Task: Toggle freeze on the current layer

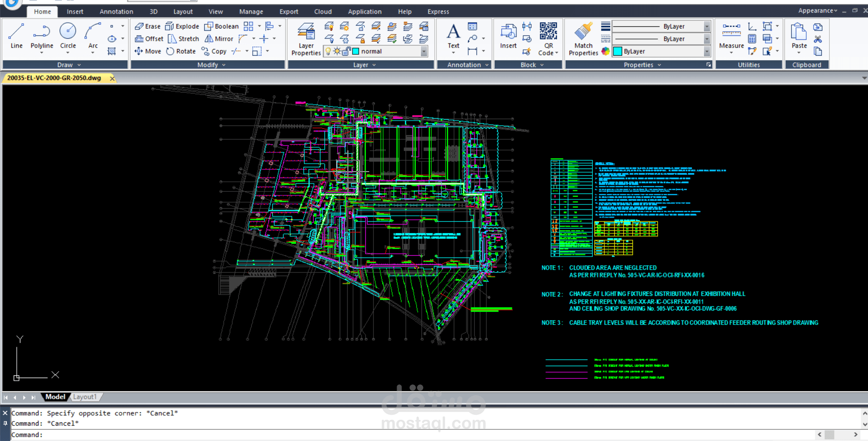Action: point(338,51)
